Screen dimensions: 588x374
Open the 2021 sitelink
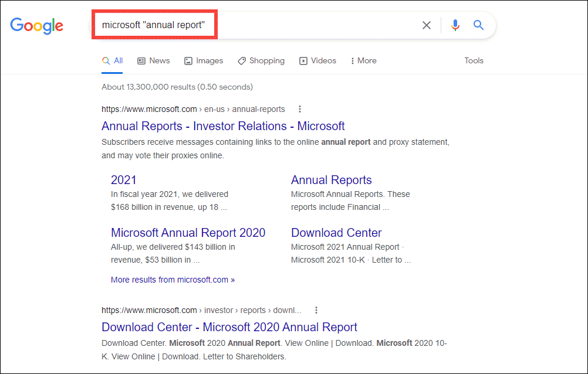click(x=123, y=180)
